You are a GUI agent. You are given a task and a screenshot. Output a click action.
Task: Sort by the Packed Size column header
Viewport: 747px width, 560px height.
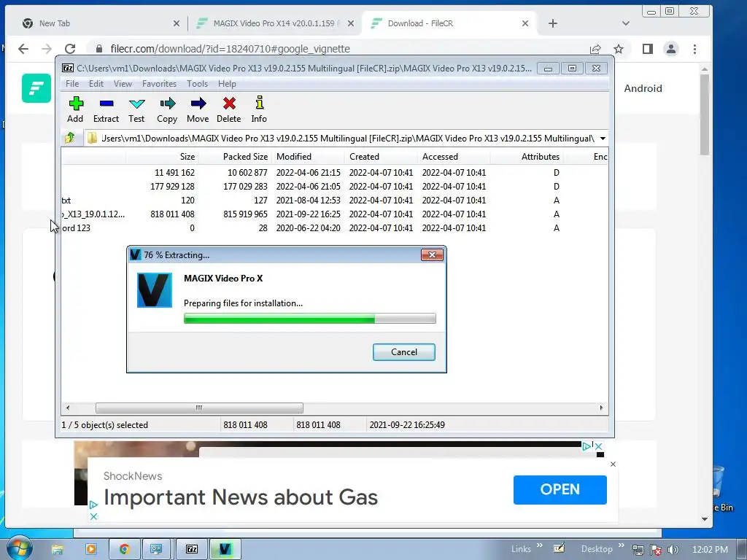click(x=235, y=157)
